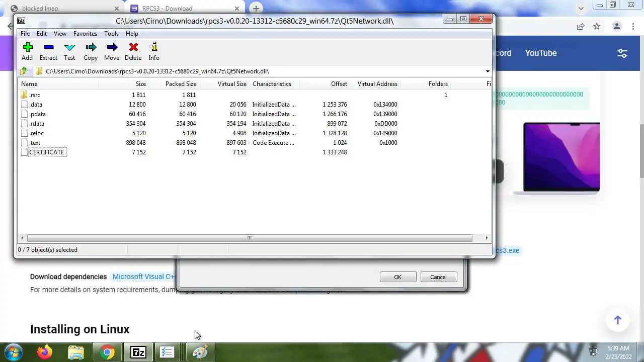Image resolution: width=644 pixels, height=362 pixels.
Task: Open the website settings sliders icon
Action: tap(622, 53)
